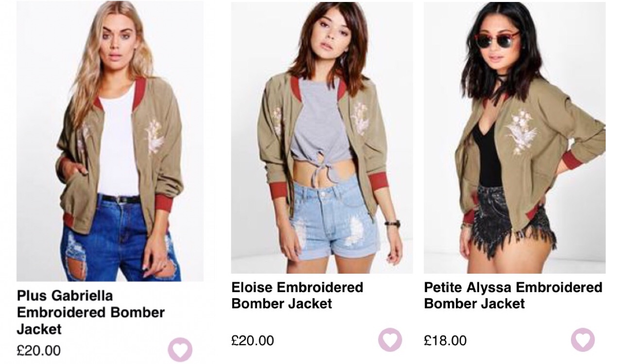
Task: View the Petite Alyssa jacket product photo
Action: point(515,138)
